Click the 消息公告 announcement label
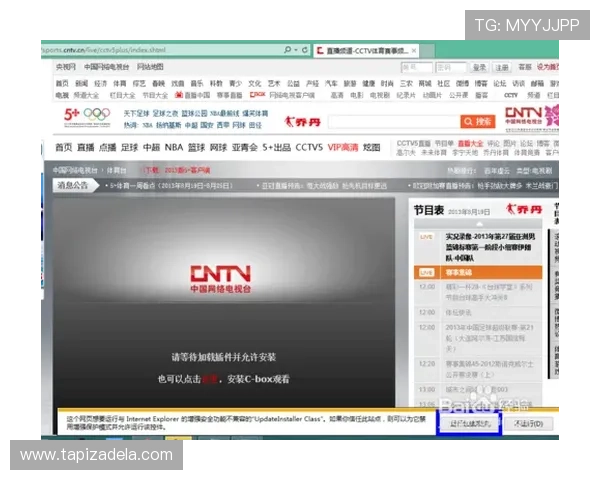The height and width of the screenshot is (480, 600). pos(73,186)
